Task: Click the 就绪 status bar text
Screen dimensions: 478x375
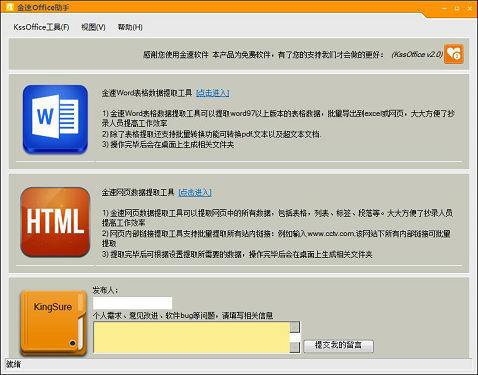Action: (13, 364)
